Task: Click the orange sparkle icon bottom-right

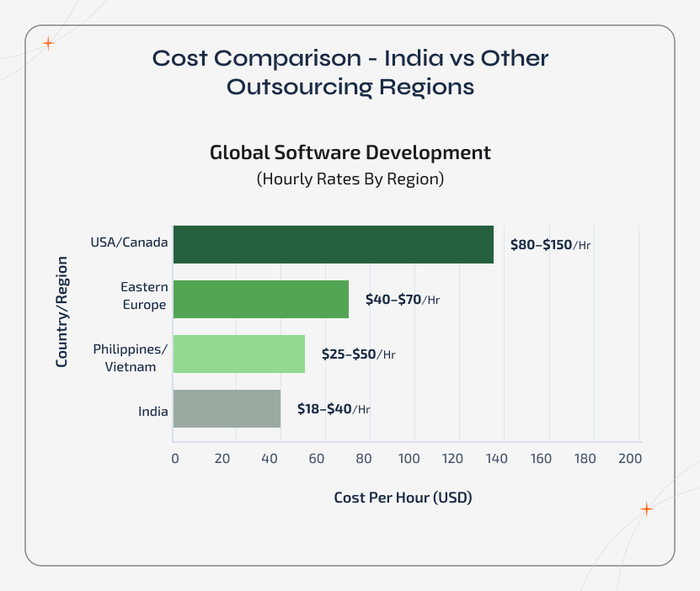Action: pyautogui.click(x=645, y=508)
